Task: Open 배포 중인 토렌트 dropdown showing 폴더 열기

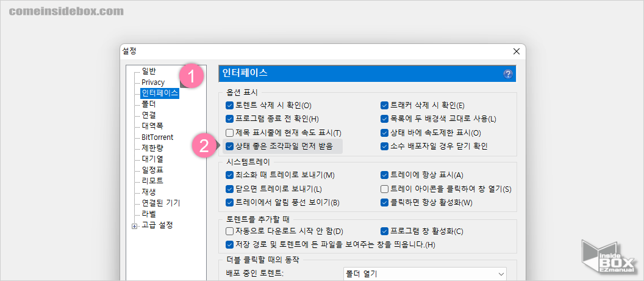Action: pos(424,274)
